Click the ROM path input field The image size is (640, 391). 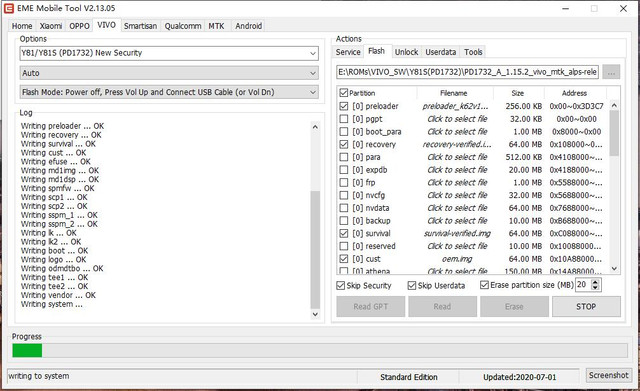pyautogui.click(x=467, y=72)
